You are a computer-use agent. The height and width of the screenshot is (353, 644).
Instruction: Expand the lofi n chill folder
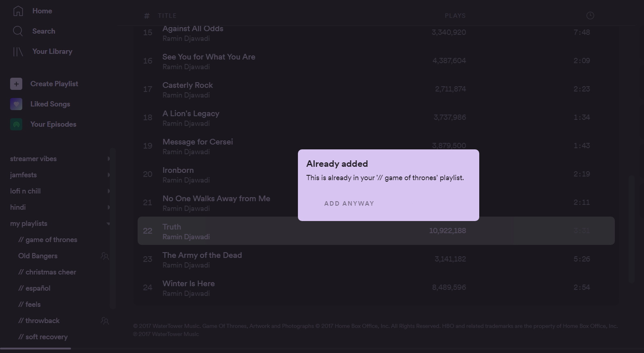(x=108, y=191)
